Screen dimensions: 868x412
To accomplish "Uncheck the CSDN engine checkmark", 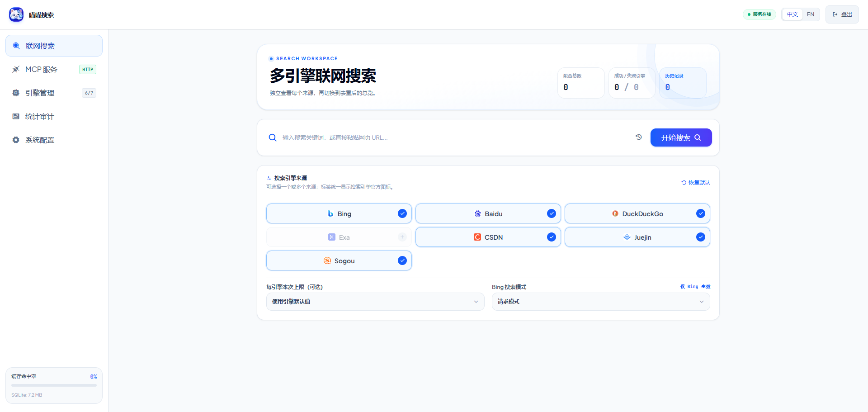I will (x=552, y=237).
